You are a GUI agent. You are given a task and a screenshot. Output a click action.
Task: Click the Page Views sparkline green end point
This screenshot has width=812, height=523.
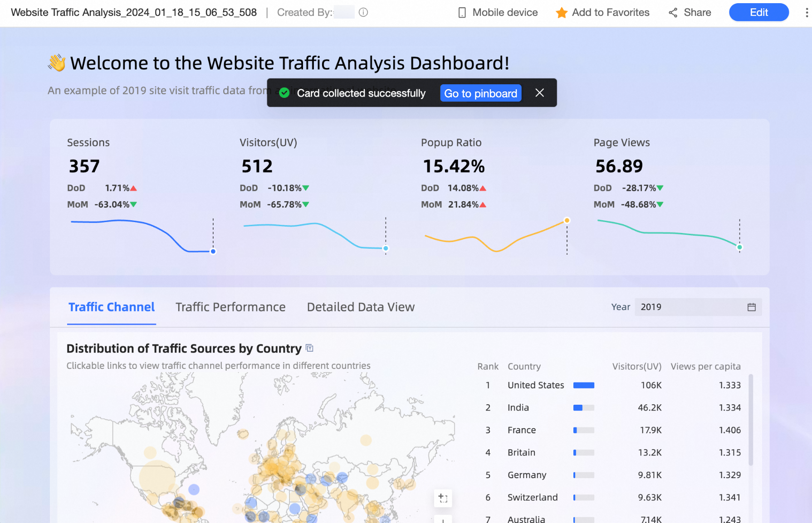click(740, 247)
